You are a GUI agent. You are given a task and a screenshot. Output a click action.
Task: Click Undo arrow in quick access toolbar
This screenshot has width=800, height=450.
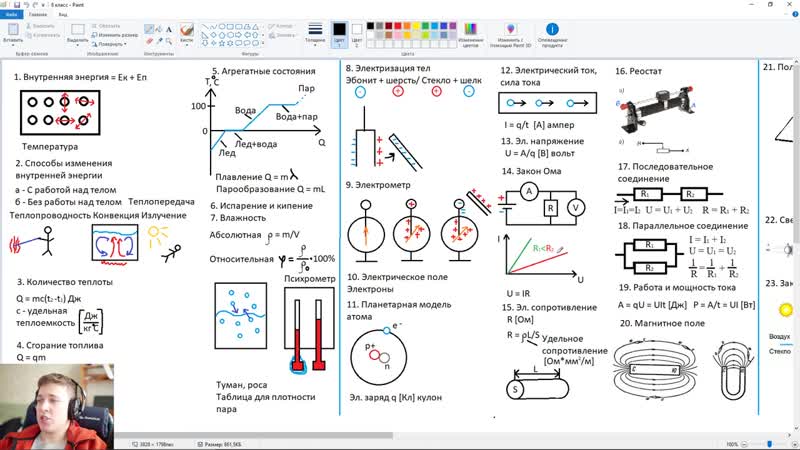[x=27, y=5]
